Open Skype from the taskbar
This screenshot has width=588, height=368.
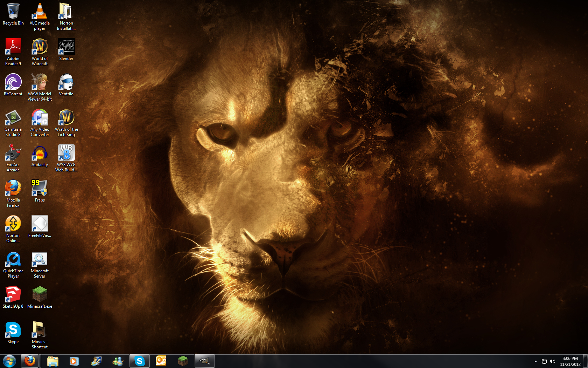139,361
